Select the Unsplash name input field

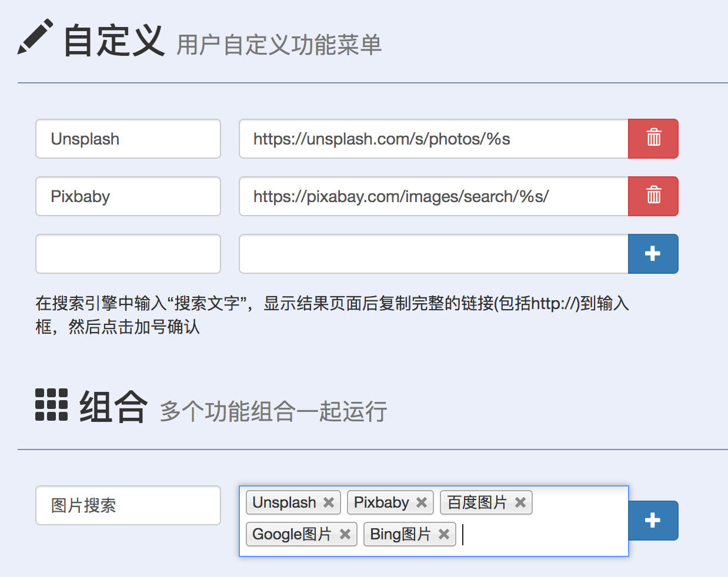(128, 139)
